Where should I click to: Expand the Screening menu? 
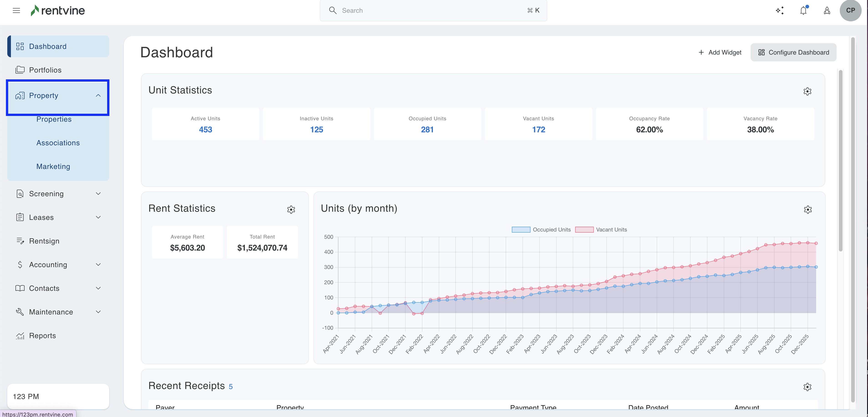pos(98,194)
